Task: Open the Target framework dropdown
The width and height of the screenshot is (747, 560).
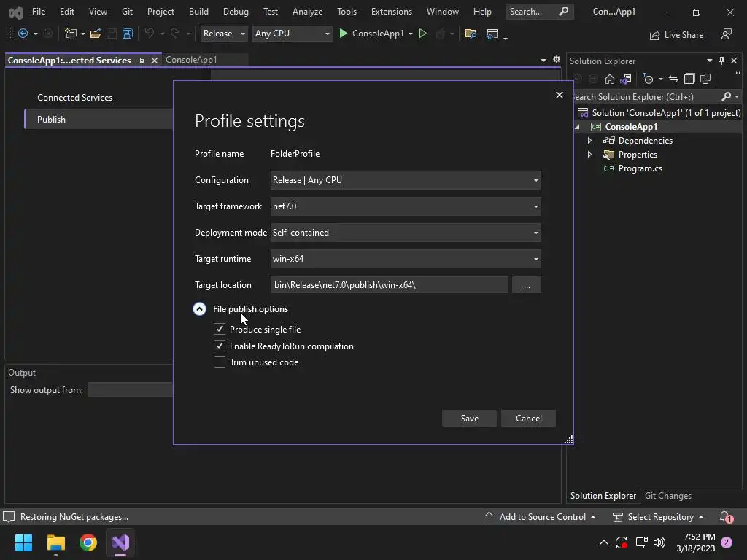Action: coord(406,206)
